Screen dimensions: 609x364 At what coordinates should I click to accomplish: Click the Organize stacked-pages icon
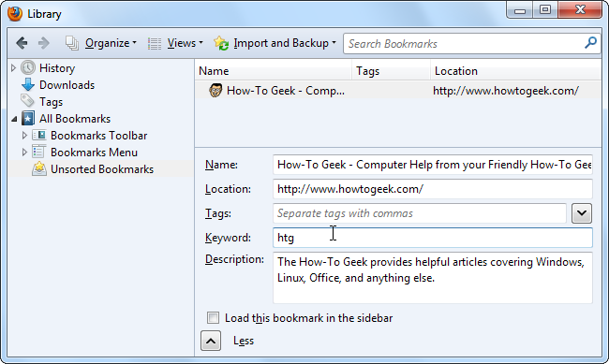point(72,43)
